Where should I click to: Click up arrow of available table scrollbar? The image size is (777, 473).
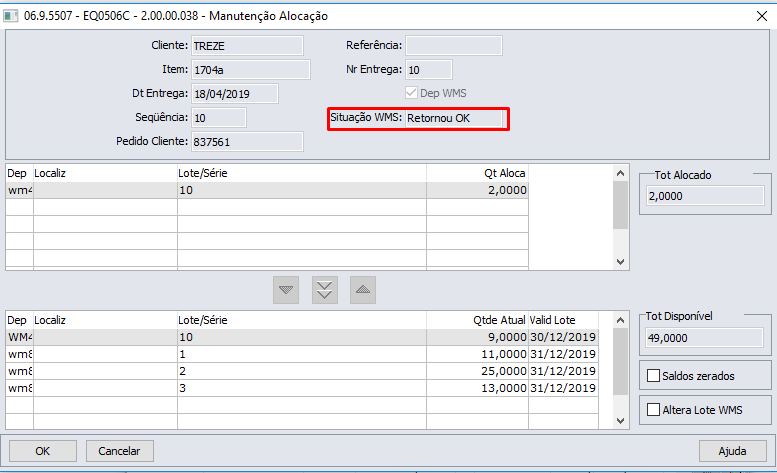coord(620,320)
